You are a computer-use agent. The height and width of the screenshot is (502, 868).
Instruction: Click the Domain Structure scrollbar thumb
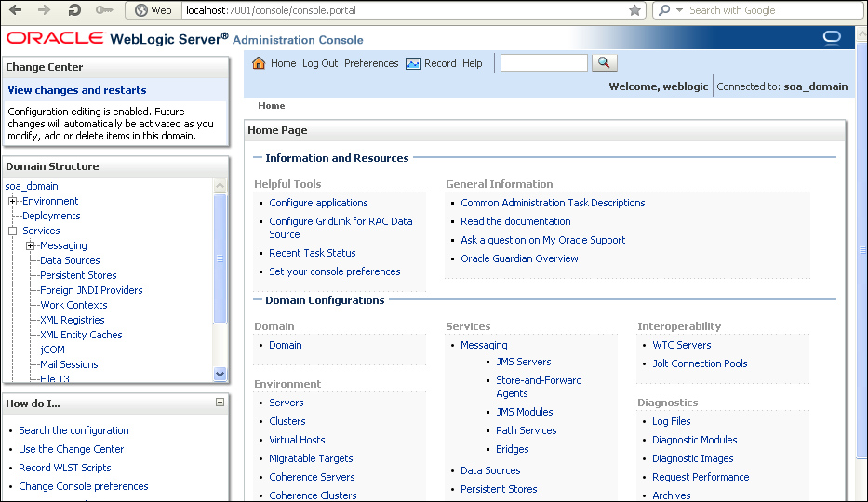tap(220, 258)
